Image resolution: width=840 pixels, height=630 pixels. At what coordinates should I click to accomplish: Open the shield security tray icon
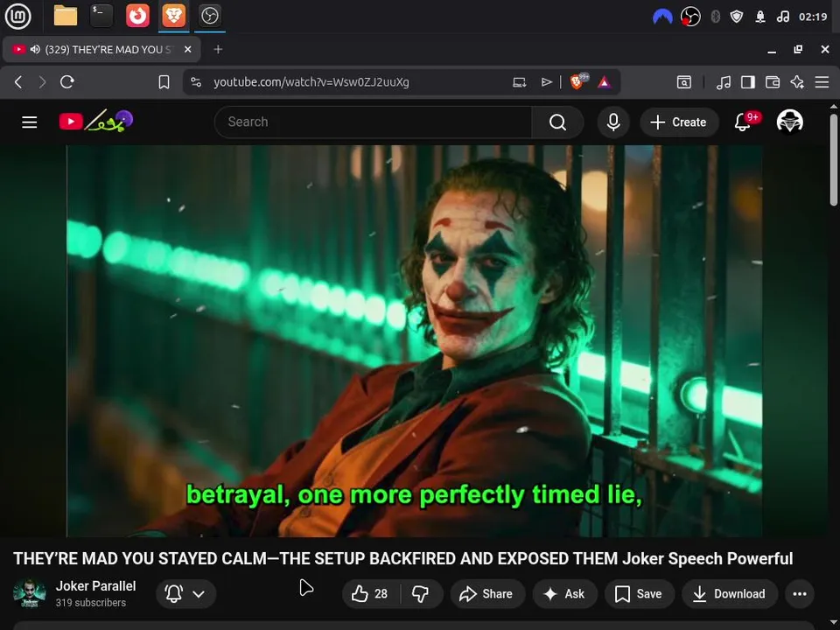737,17
